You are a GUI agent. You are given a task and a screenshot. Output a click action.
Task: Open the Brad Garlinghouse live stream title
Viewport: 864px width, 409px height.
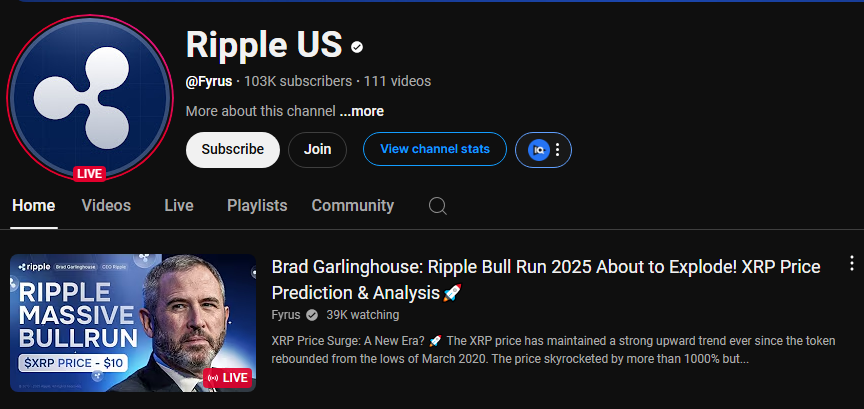pos(546,279)
